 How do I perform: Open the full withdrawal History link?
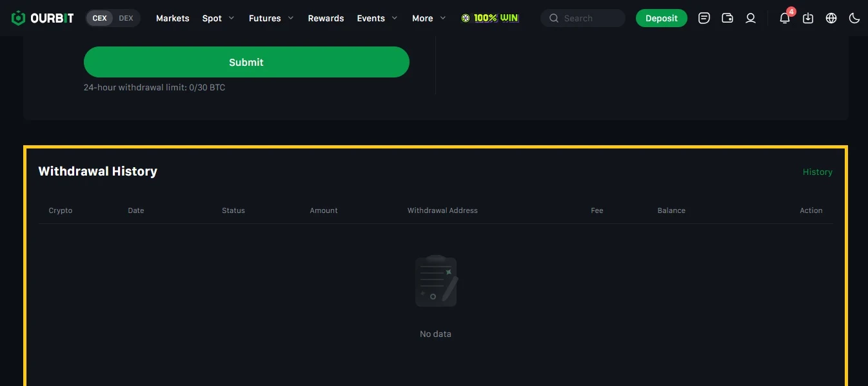818,172
